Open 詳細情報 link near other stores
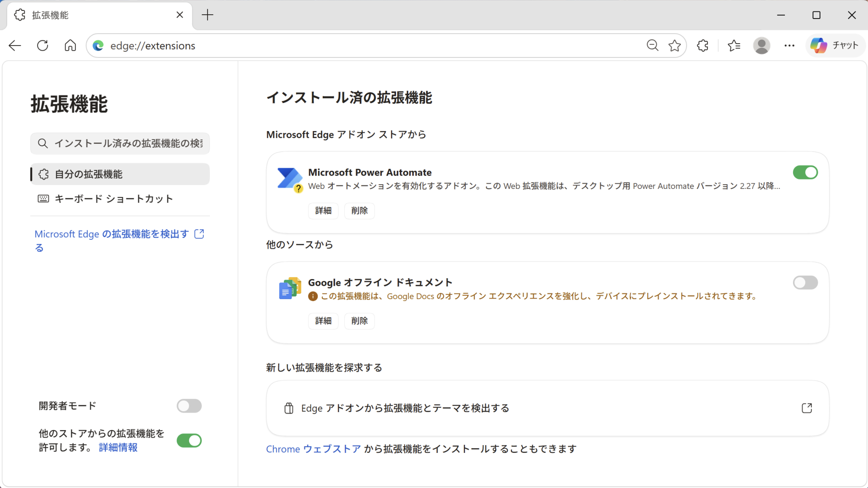 118,447
